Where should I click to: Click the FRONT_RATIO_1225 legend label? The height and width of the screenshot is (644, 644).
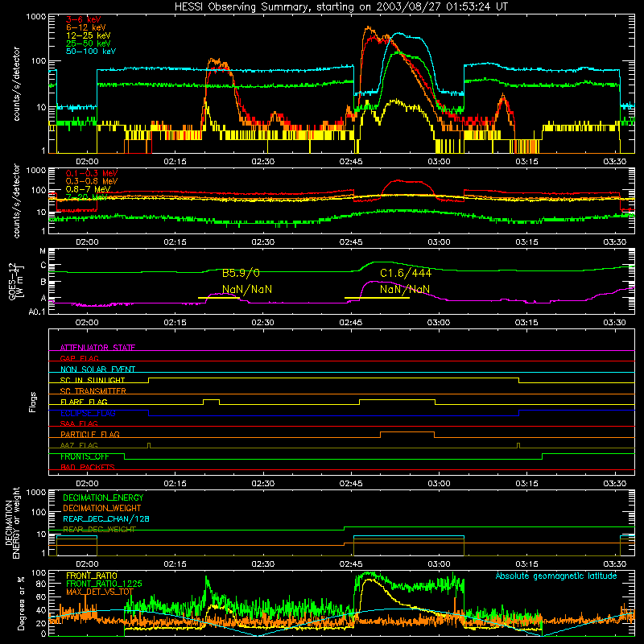(104, 584)
